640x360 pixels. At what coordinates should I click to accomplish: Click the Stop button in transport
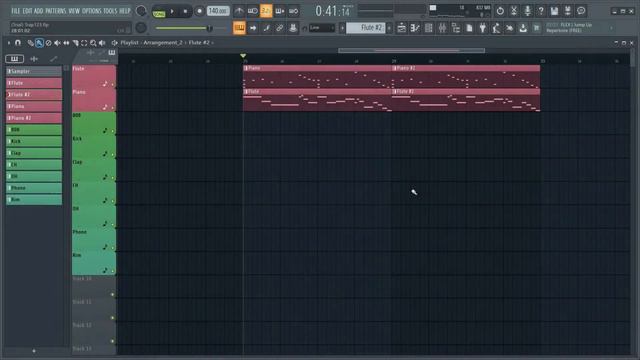(185, 11)
